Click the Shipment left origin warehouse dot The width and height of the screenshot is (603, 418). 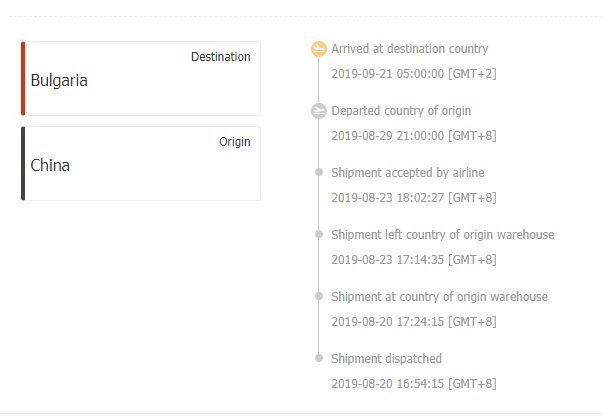319,235
